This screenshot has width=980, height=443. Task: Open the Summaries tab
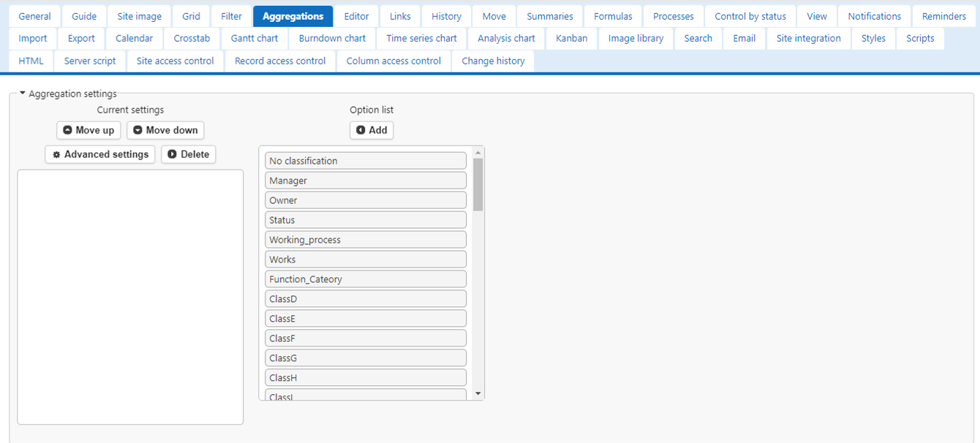pos(550,16)
